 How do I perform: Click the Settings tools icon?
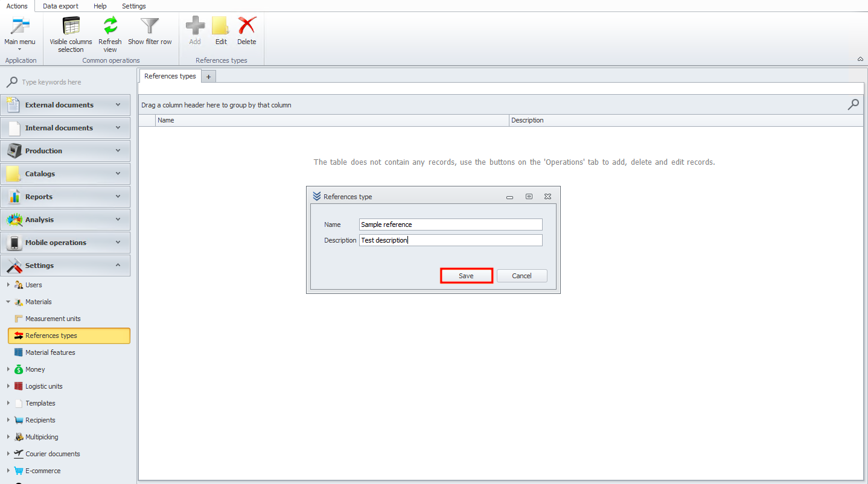(x=14, y=265)
